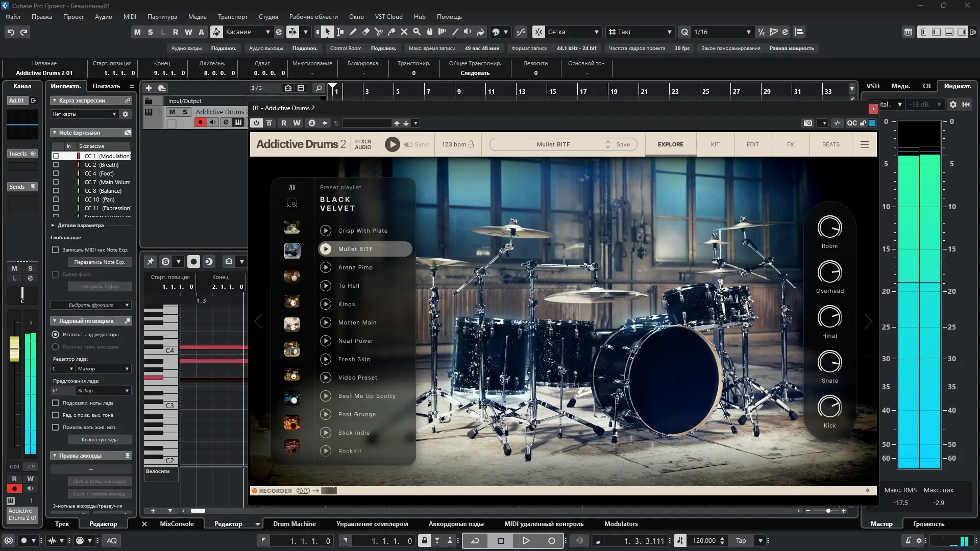980x551 pixels.
Task: Select the Zoom magnifier tool
Action: pos(417,32)
